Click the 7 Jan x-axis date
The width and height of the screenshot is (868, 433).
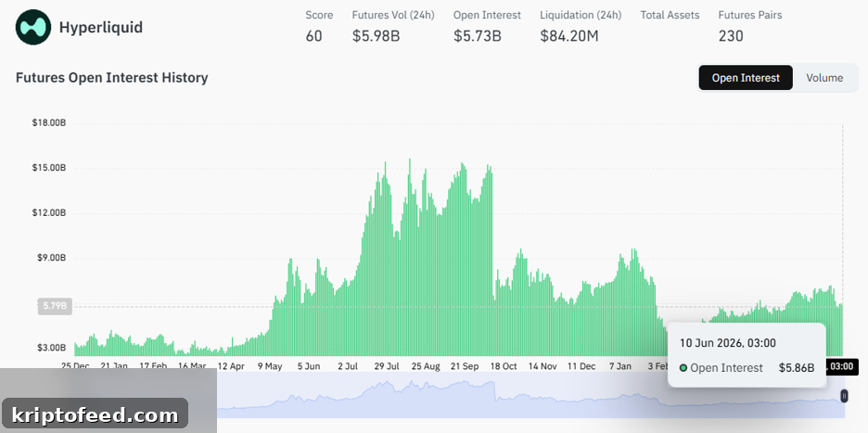(x=620, y=366)
